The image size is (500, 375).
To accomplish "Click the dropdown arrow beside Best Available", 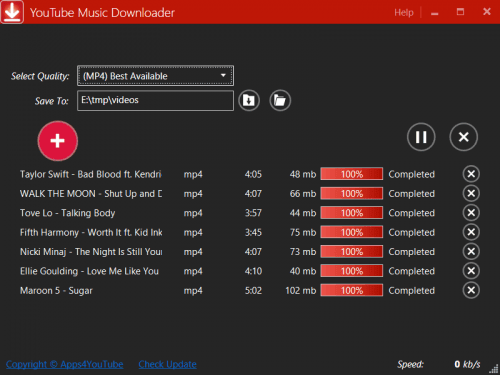I will point(223,76).
